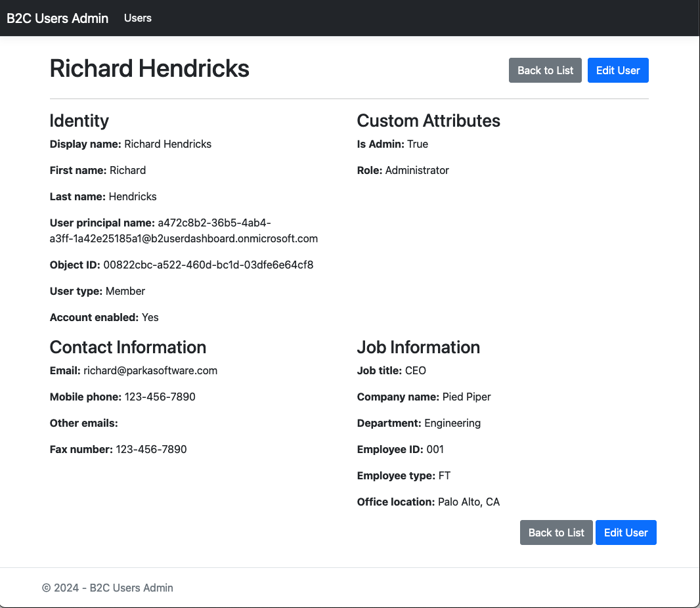Select the User principal name value
The height and width of the screenshot is (608, 700).
tap(183, 230)
